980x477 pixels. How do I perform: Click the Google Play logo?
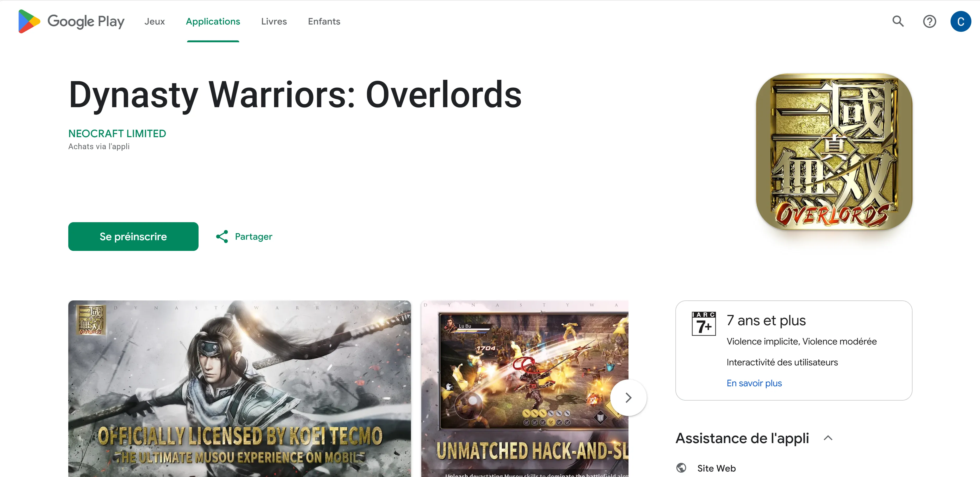point(71,21)
